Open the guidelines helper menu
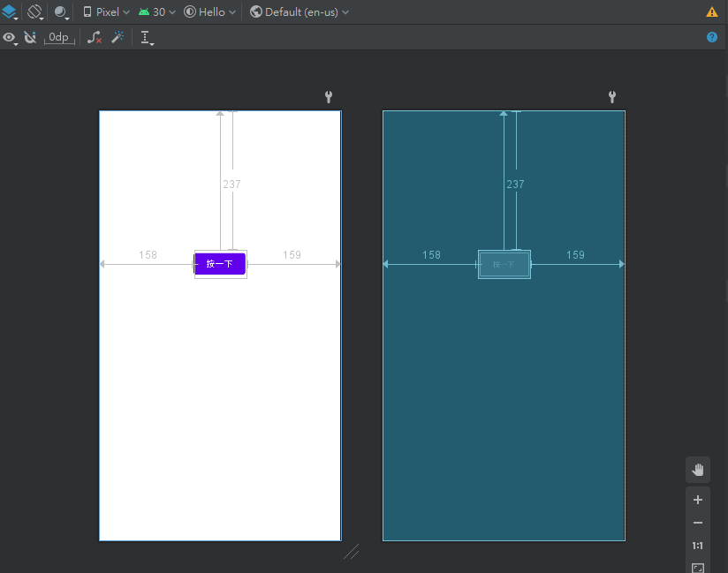728x573 pixels. (147, 38)
